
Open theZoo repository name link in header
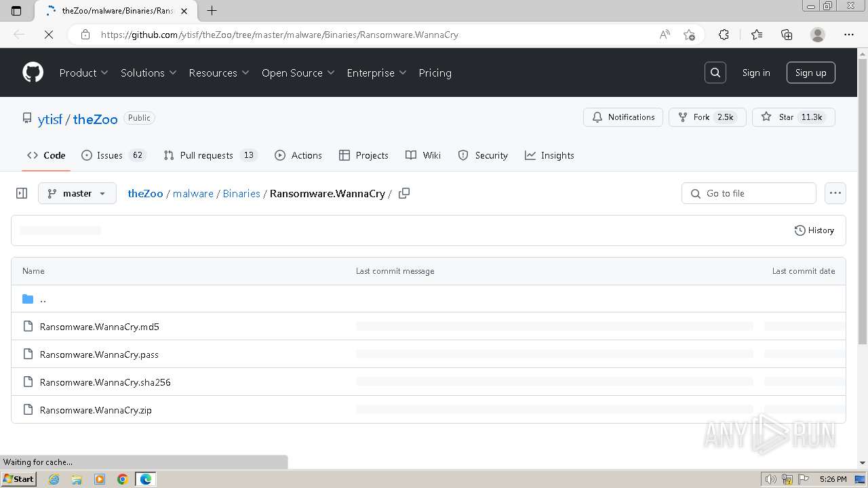(x=96, y=119)
